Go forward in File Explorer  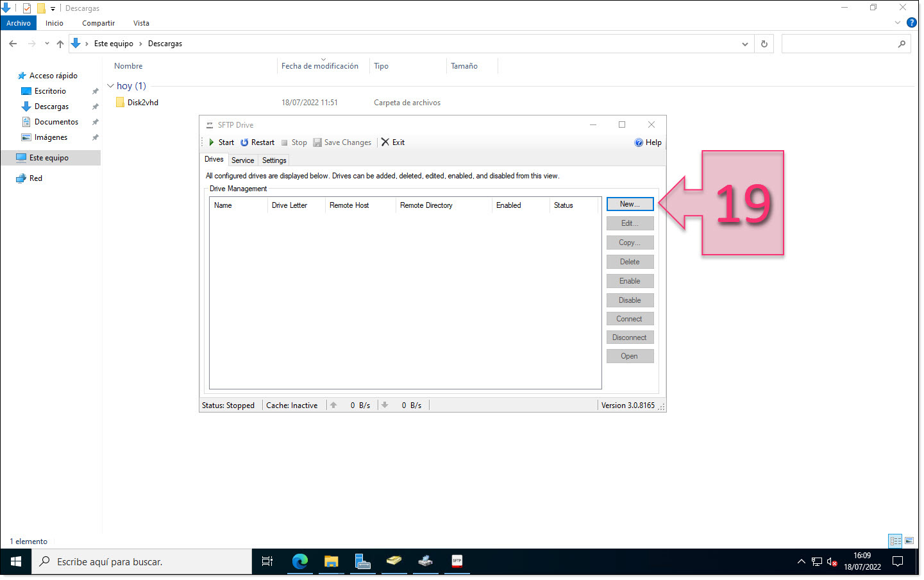pyautogui.click(x=31, y=44)
